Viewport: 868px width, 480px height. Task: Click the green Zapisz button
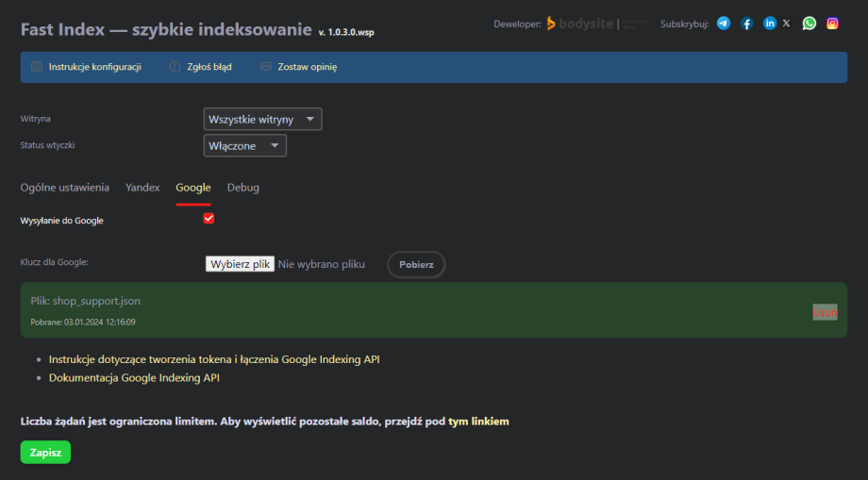(45, 453)
